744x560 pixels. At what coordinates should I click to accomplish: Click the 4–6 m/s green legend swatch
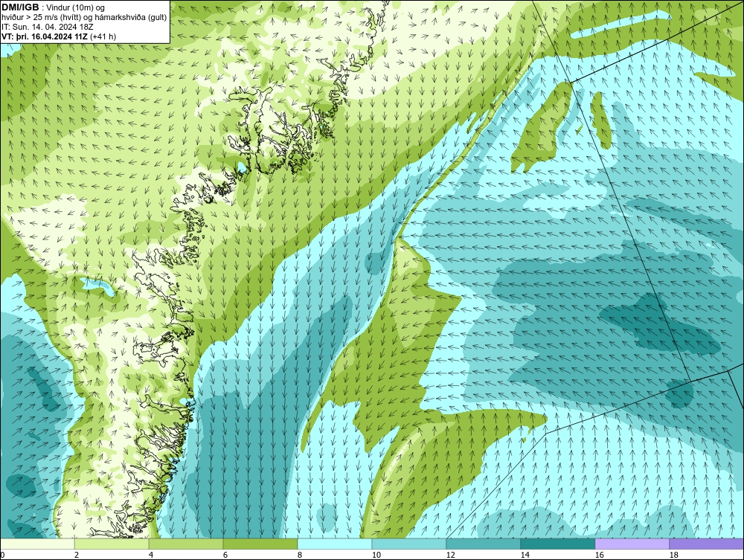[186, 544]
